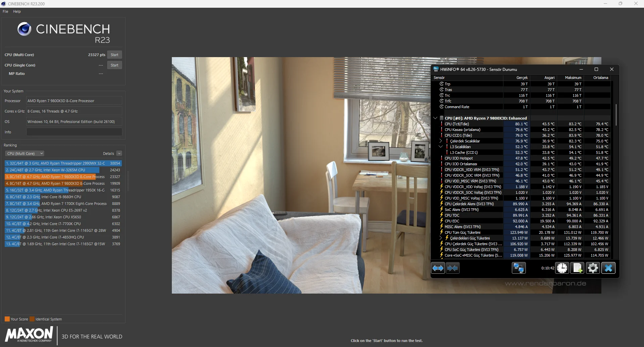
Task: Click the HWiNFO icon in its title bar
Action: click(x=436, y=69)
